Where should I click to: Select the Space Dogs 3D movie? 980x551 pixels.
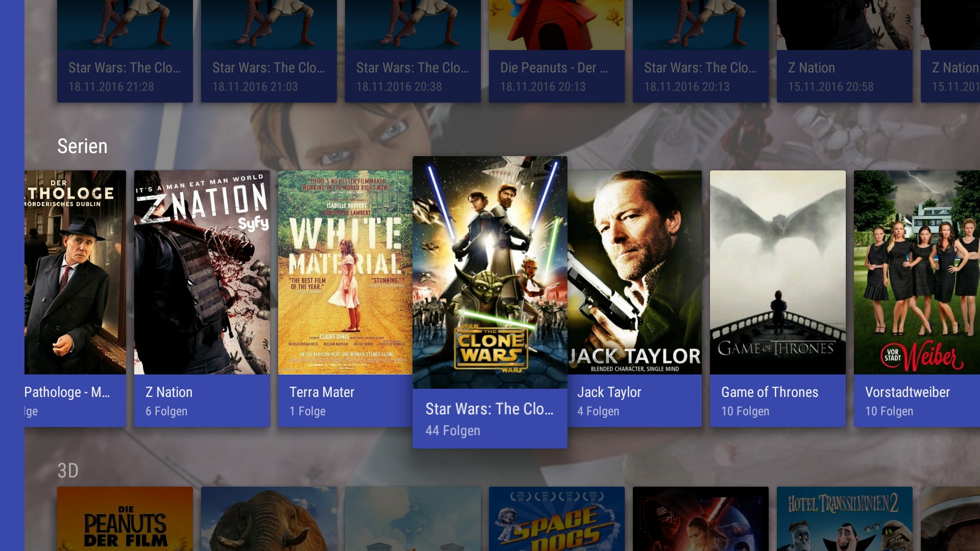(556, 519)
